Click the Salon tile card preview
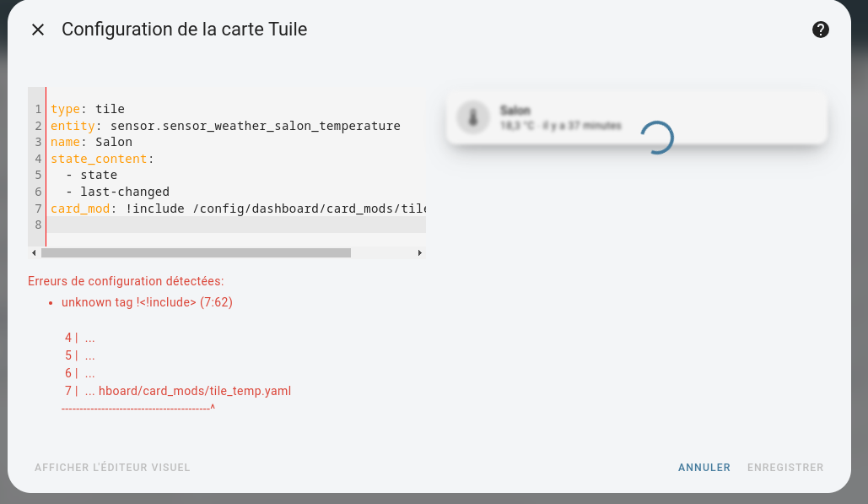 pos(637,117)
